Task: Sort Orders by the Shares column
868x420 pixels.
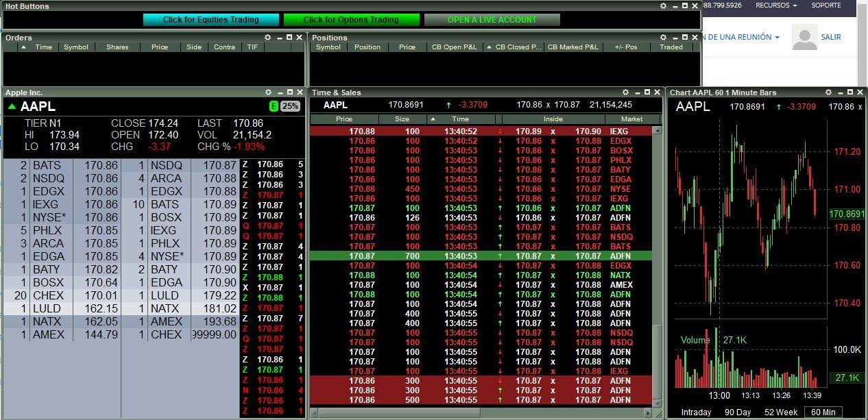Action: pos(117,47)
